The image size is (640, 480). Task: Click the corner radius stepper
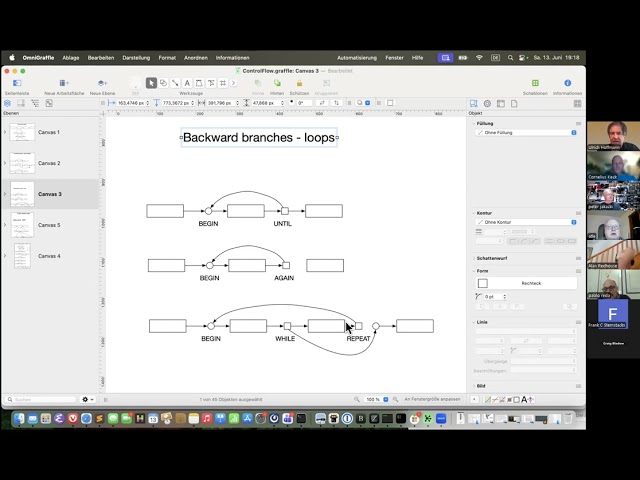click(504, 297)
